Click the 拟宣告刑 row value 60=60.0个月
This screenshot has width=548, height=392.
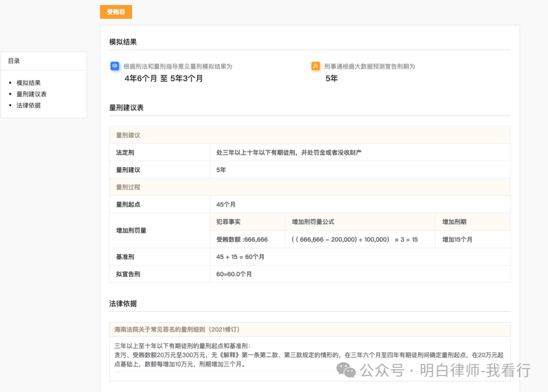[x=231, y=274]
